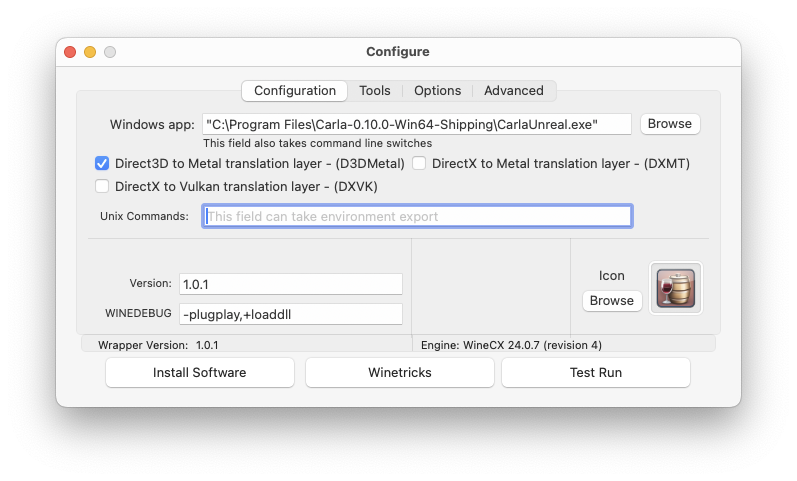Start a Test Run
This screenshot has height=481, width=797.
[x=595, y=372]
